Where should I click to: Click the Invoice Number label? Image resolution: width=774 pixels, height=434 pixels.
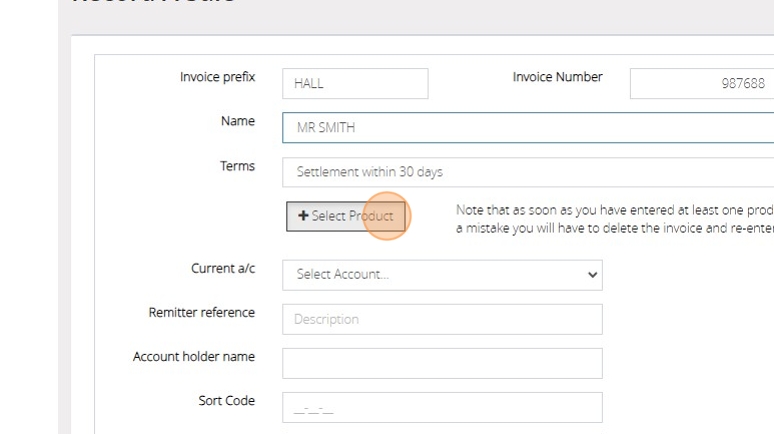[x=557, y=77]
